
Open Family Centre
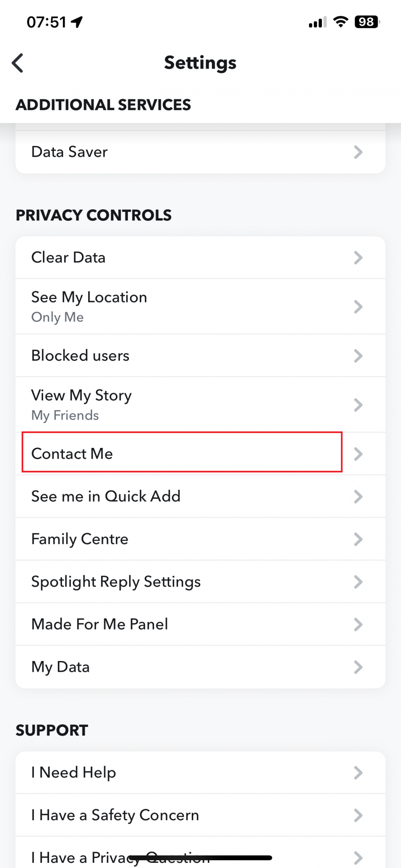pyautogui.click(x=200, y=539)
